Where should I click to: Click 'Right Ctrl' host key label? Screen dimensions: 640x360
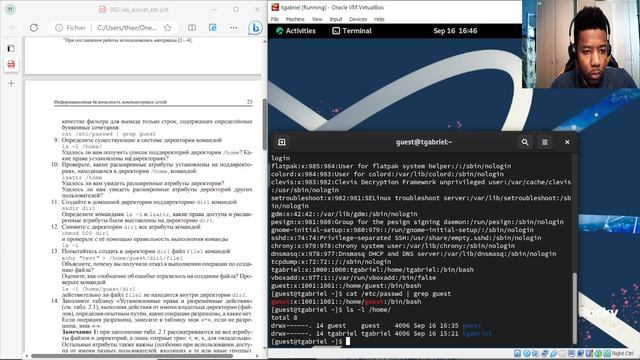(622, 353)
